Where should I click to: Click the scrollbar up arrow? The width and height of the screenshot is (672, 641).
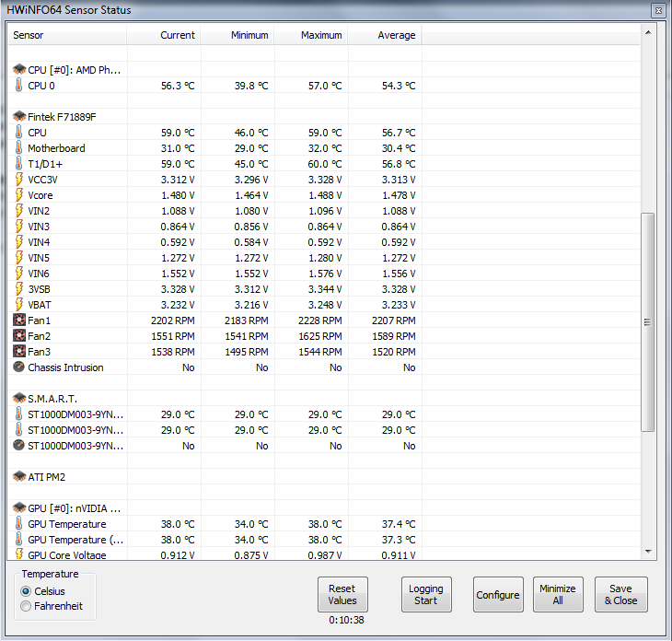[x=648, y=32]
